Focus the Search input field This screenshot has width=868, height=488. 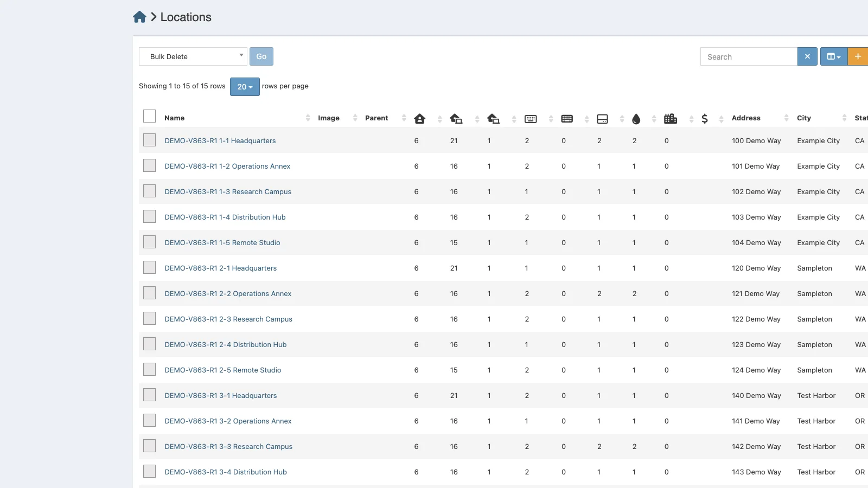tap(749, 56)
